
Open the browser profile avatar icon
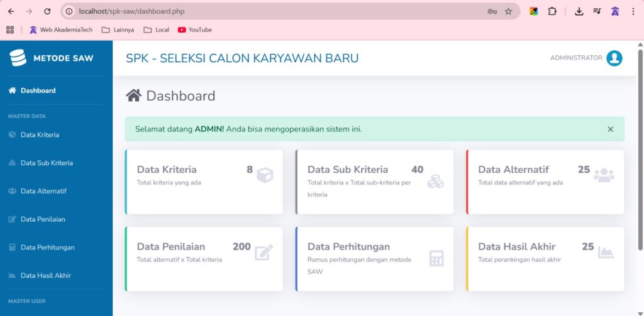615,11
